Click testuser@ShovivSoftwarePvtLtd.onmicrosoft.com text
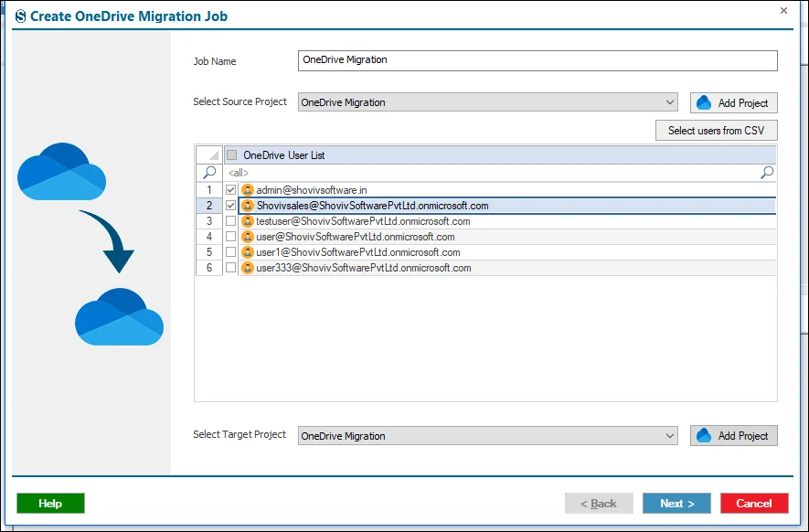 pyautogui.click(x=363, y=221)
